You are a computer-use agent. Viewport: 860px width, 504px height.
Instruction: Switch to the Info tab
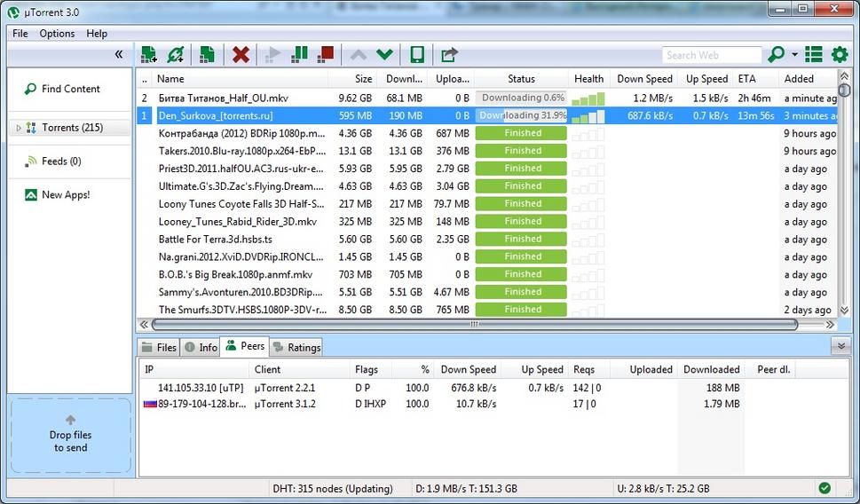pyautogui.click(x=201, y=347)
